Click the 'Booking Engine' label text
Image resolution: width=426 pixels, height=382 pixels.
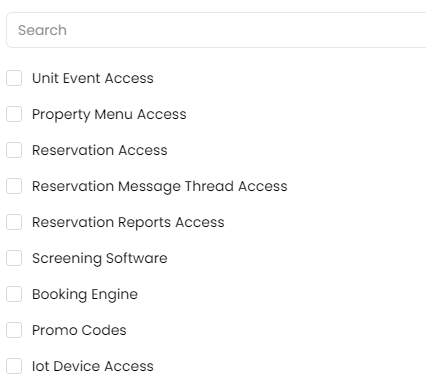(x=85, y=295)
